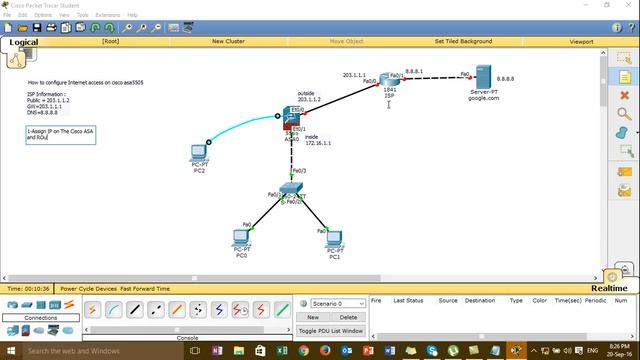
Task: Click the cable list right scroll arrow
Action: [x=289, y=329]
